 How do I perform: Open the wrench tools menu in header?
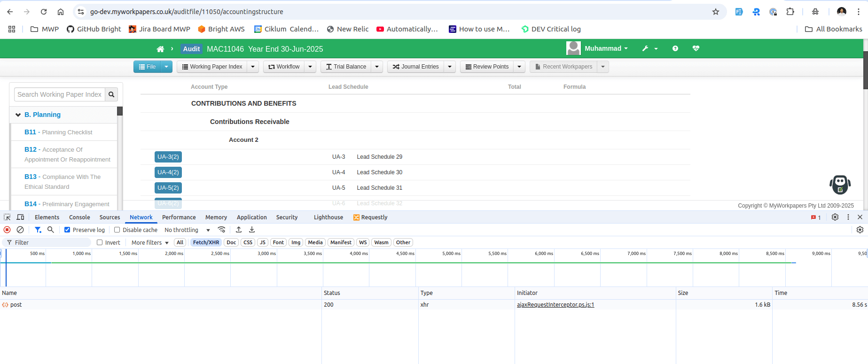pos(650,48)
